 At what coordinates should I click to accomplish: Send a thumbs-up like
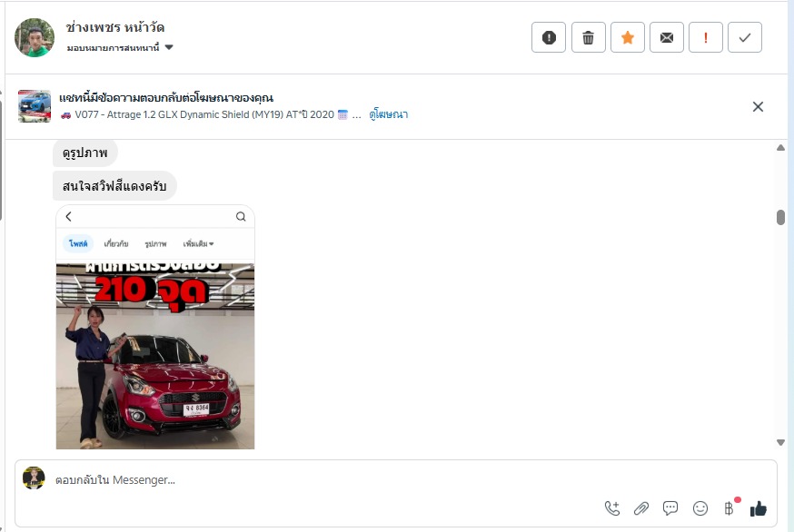tap(758, 508)
